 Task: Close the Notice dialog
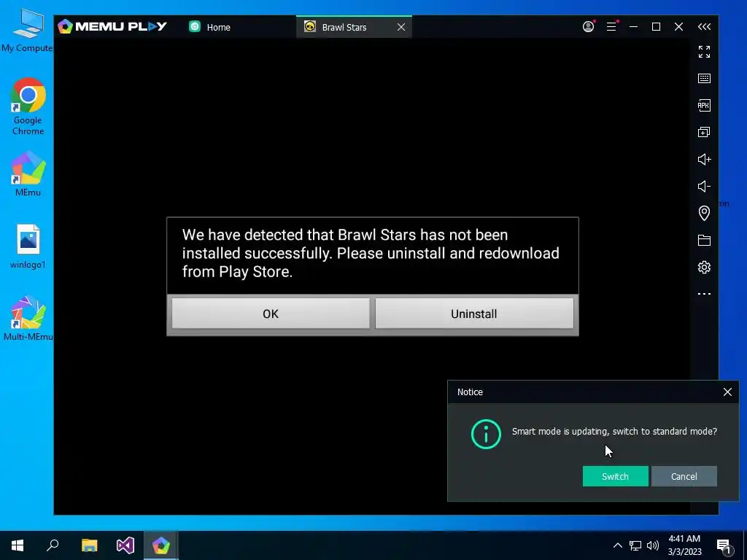pyautogui.click(x=727, y=392)
